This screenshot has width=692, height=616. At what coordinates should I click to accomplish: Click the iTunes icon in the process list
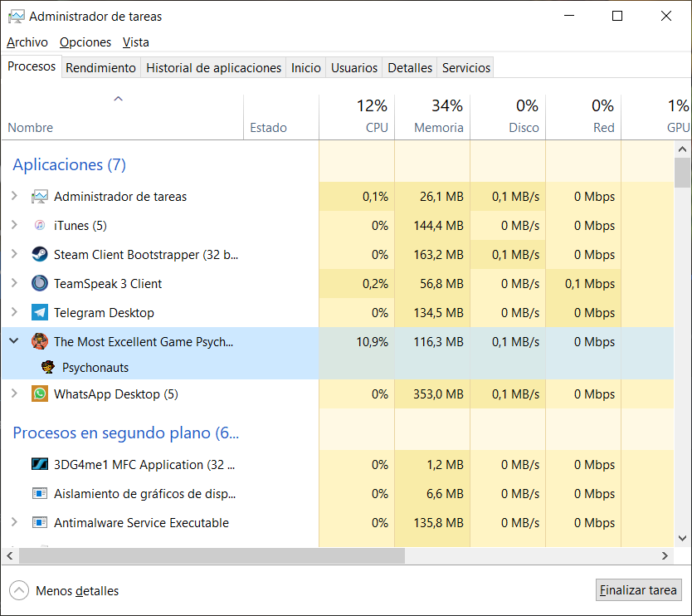(39, 225)
